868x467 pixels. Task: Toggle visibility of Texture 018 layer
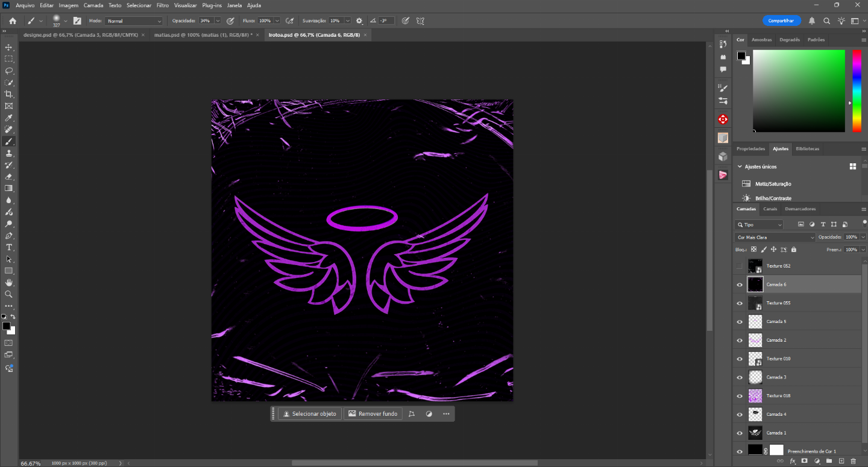point(740,396)
